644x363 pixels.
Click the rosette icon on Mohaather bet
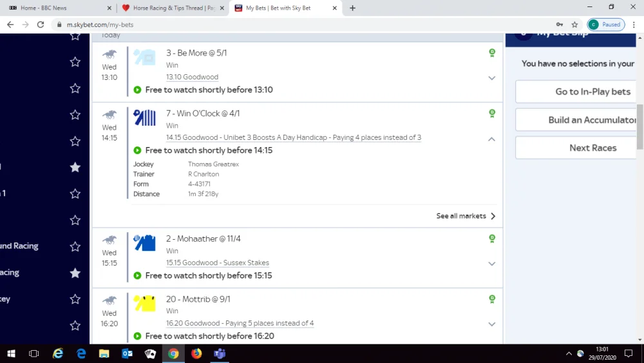click(x=491, y=239)
